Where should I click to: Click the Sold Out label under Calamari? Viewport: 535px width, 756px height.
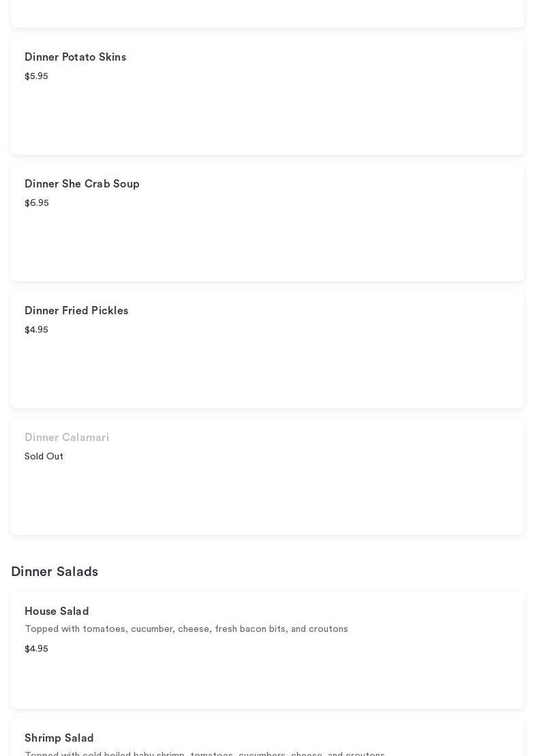pyautogui.click(x=44, y=457)
